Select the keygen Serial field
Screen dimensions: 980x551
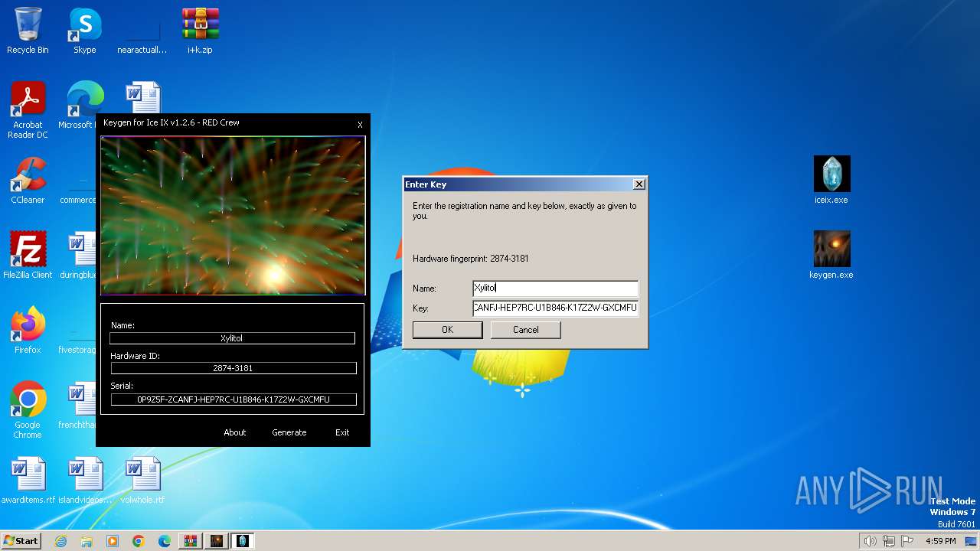pos(234,399)
